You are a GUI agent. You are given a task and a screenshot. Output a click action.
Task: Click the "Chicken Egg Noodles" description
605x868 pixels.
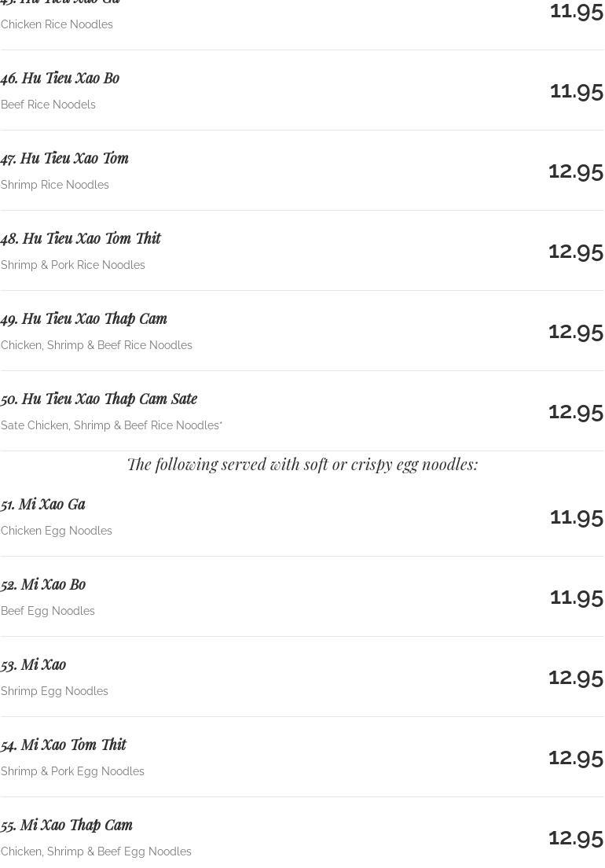(57, 531)
